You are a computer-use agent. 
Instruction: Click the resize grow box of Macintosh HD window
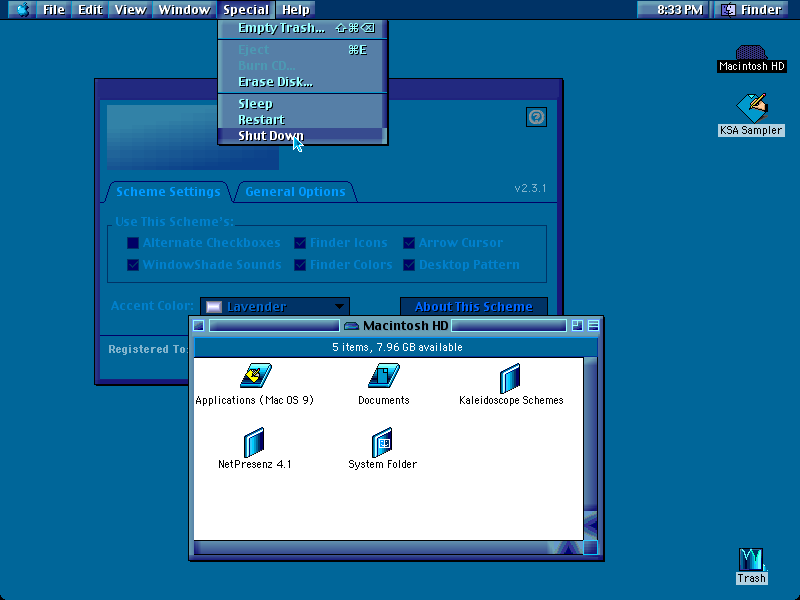click(590, 547)
